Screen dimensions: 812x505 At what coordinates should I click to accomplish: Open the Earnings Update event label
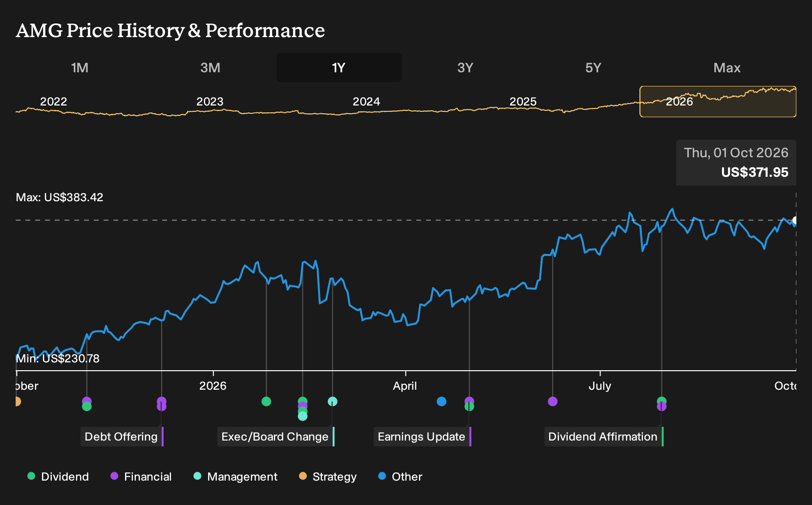pos(422,437)
